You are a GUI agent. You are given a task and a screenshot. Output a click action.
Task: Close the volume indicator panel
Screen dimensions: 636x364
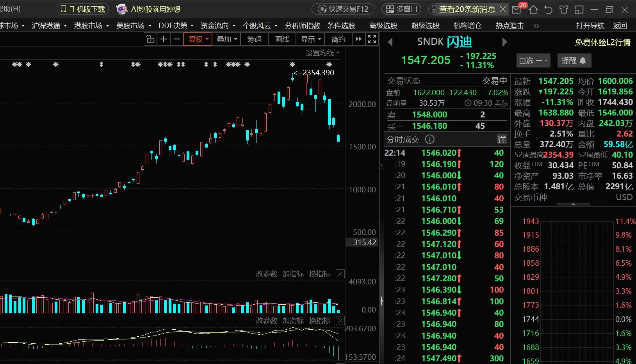coord(340,274)
